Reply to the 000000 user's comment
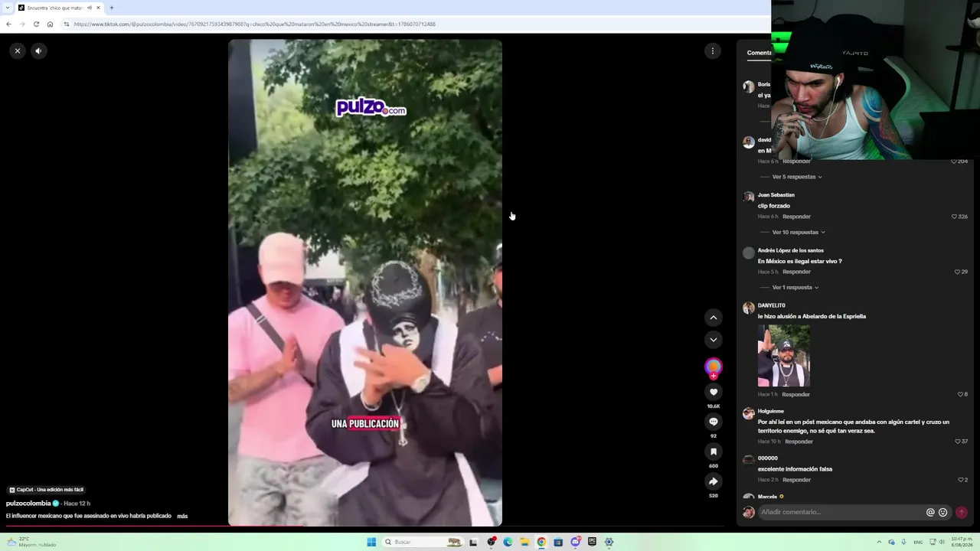 pos(796,480)
